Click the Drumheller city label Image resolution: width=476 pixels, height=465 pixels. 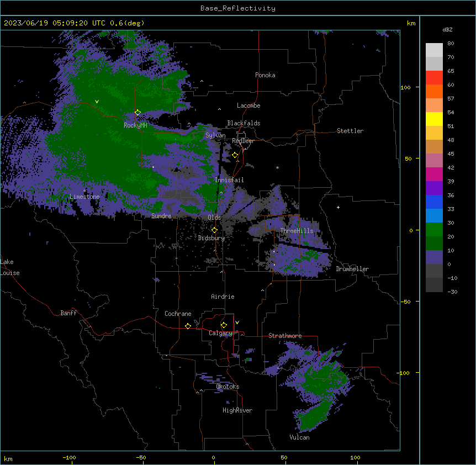352,269
